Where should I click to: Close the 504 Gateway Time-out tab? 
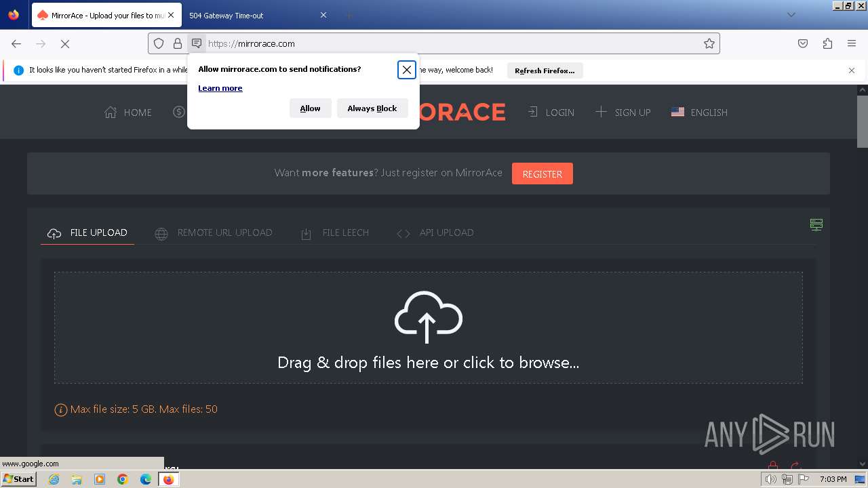[x=323, y=15]
